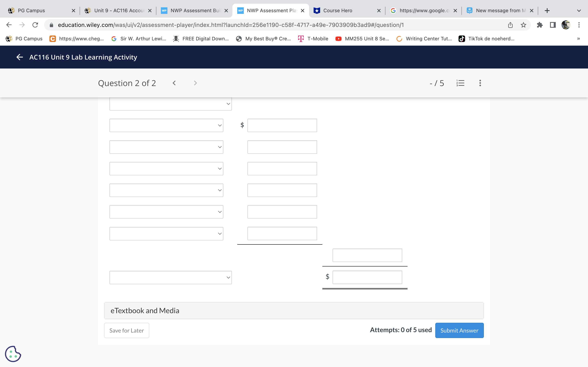Open the eTextbook and Media section
The height and width of the screenshot is (367, 588).
pos(145,310)
